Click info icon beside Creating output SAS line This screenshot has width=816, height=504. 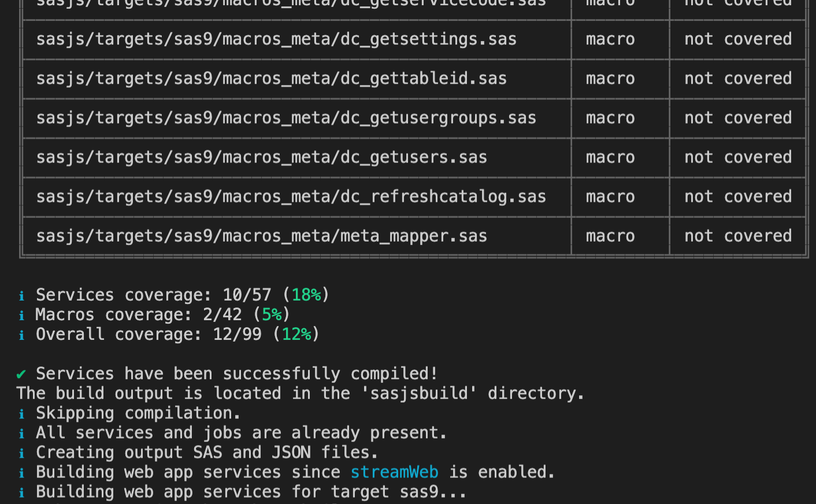(21, 453)
